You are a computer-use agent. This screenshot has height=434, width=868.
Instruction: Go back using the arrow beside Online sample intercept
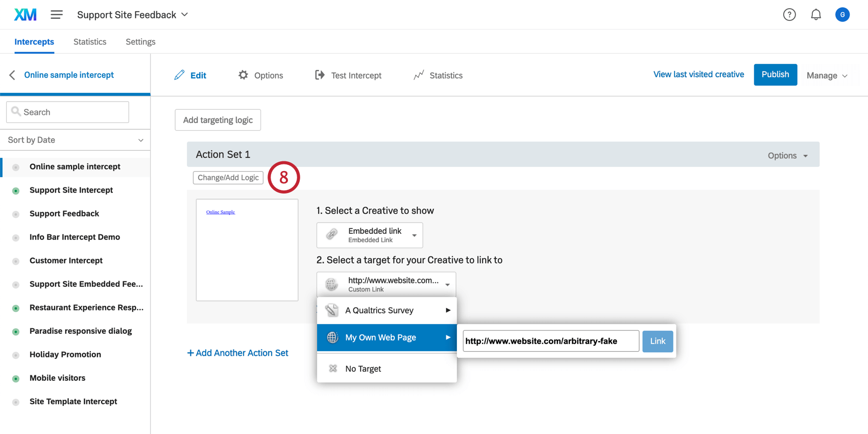coord(12,75)
